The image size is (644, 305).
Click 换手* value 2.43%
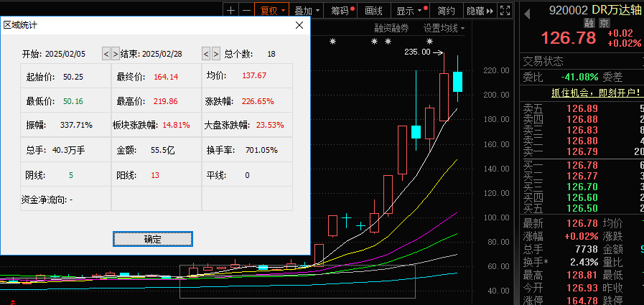(x=584, y=263)
